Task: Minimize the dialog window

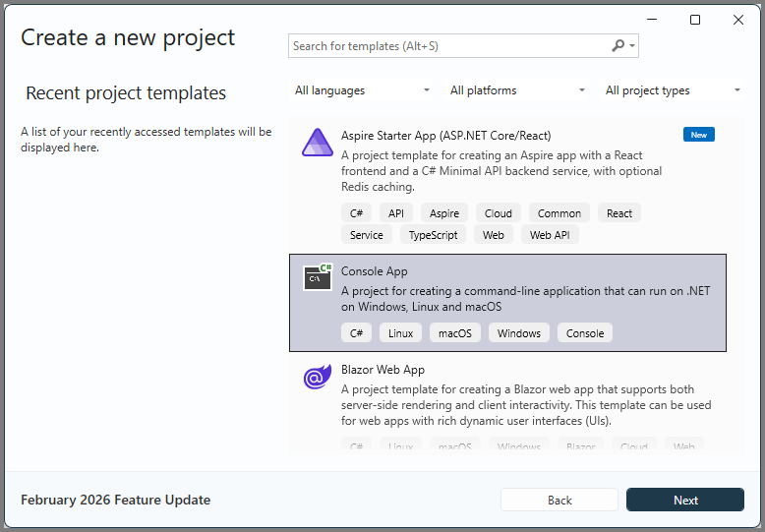Action: (652, 20)
